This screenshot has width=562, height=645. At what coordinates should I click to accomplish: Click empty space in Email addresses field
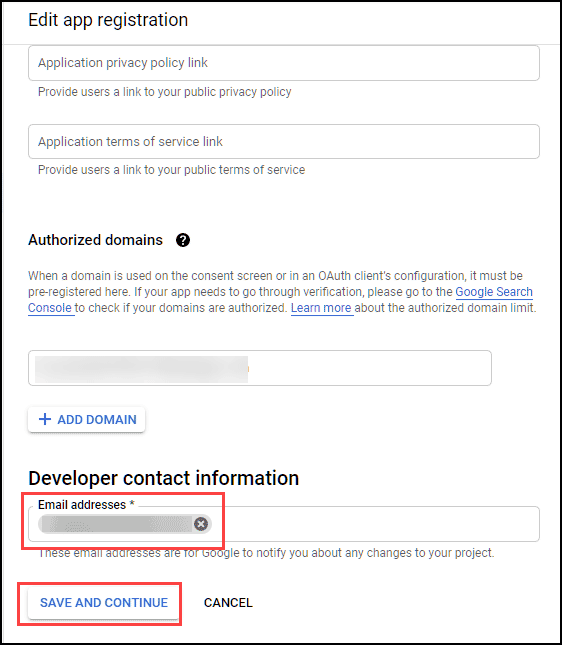coord(374,524)
